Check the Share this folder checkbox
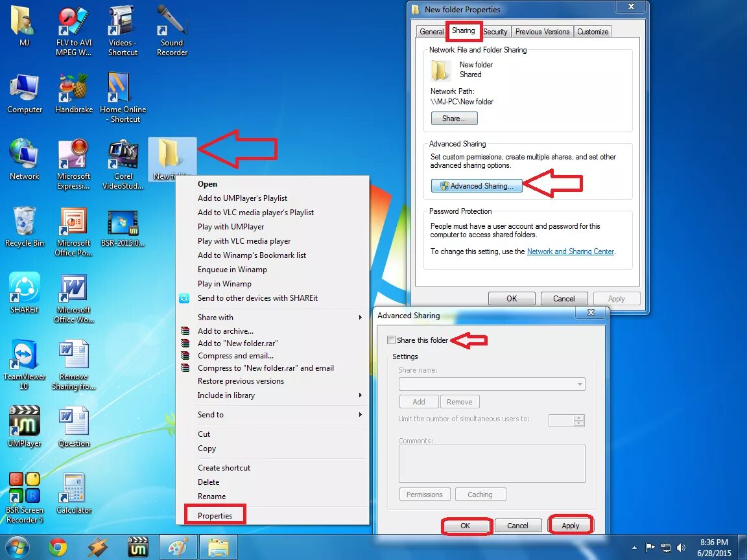The width and height of the screenshot is (747, 560). (392, 340)
